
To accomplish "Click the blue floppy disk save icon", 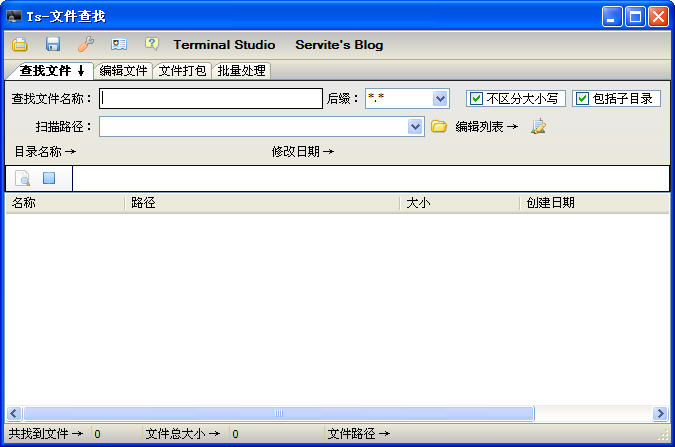I will (53, 45).
